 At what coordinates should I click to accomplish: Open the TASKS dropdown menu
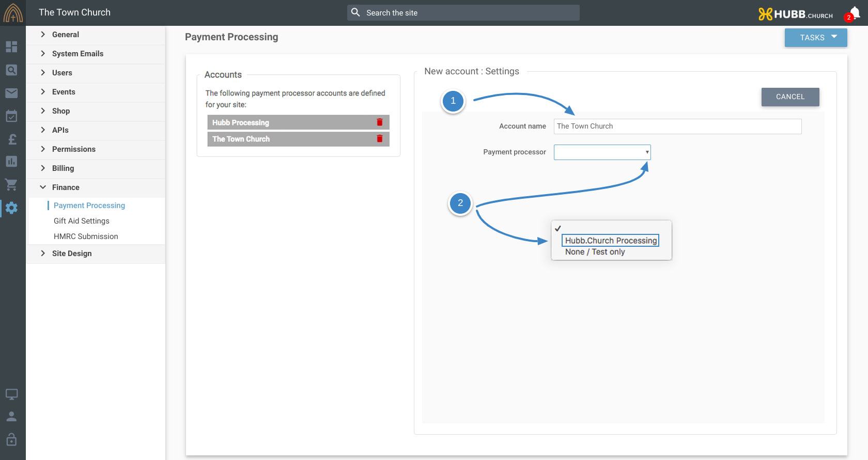tap(816, 38)
